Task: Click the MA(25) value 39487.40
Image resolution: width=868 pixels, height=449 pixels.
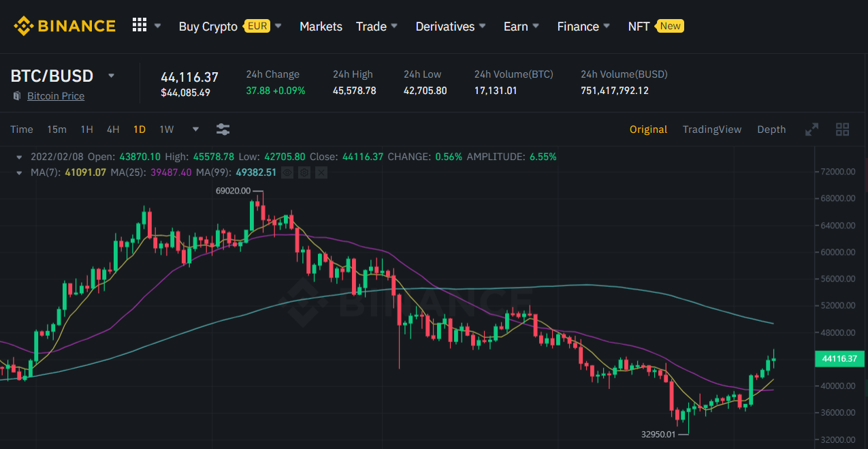Action: click(x=171, y=172)
